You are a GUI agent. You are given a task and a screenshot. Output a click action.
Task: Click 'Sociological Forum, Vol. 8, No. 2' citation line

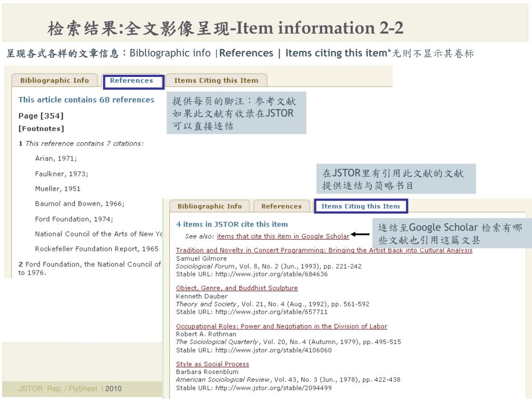[x=269, y=267]
